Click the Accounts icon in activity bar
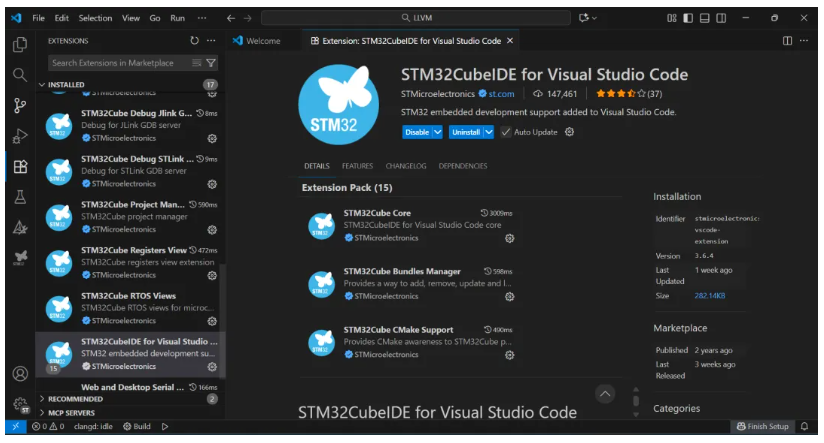This screenshot has height=443, width=824. (19, 373)
